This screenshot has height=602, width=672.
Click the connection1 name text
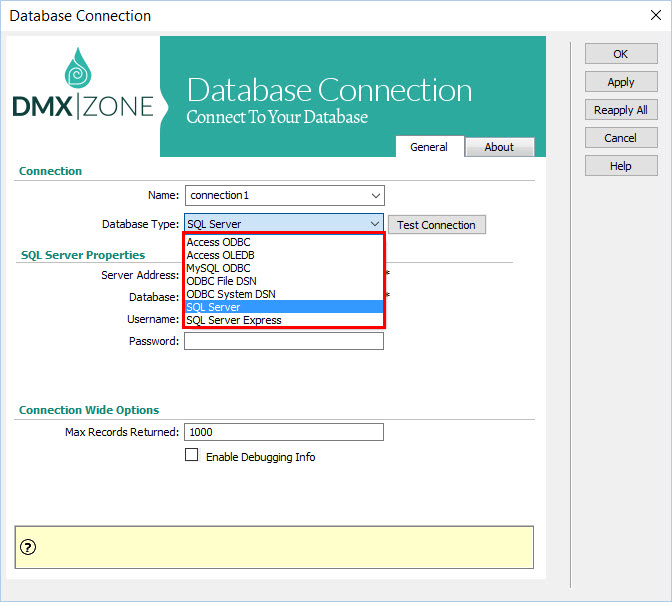click(219, 195)
